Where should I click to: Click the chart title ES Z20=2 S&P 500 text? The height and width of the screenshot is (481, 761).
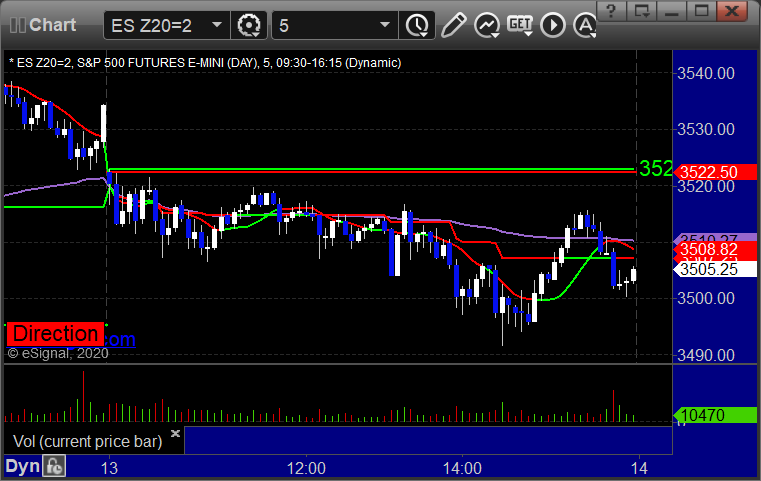[205, 63]
